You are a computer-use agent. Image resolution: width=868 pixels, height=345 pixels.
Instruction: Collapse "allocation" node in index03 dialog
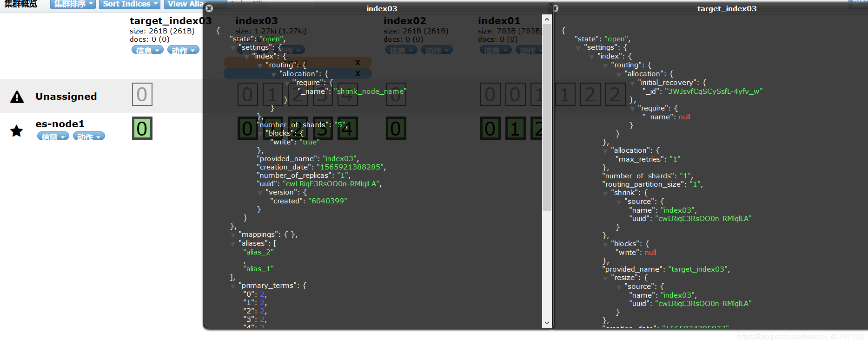274,74
